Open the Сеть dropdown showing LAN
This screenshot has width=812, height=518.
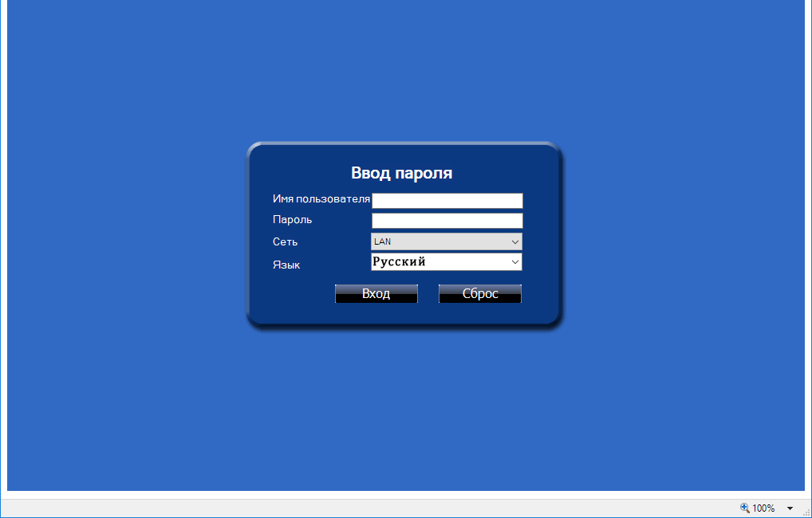[x=439, y=241]
